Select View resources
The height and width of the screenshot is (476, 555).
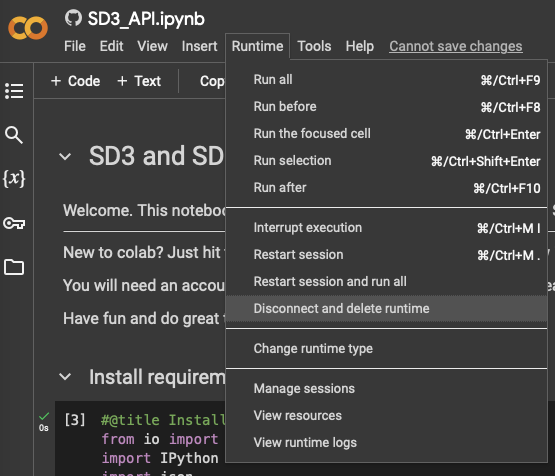coord(387,415)
